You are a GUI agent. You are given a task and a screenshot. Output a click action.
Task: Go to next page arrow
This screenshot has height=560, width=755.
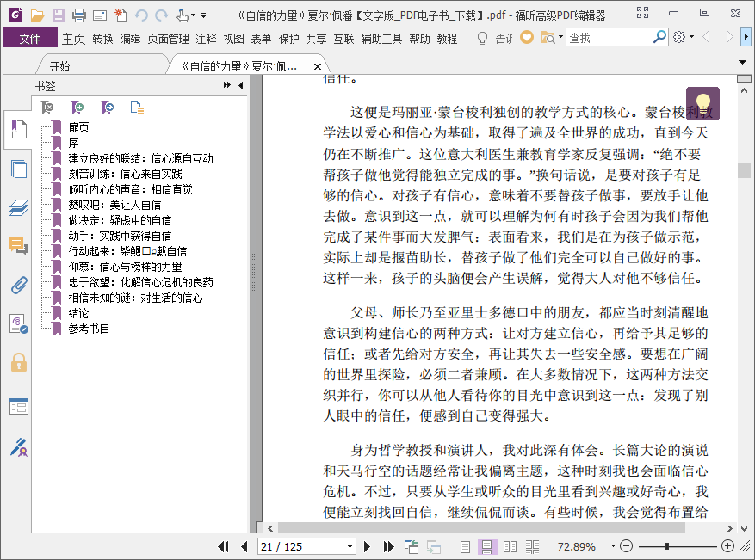click(367, 546)
